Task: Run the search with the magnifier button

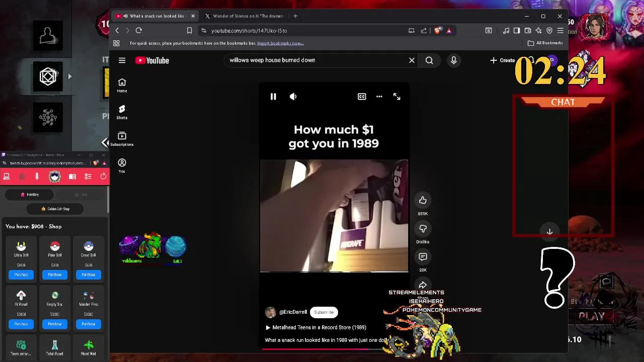Action: [429, 60]
